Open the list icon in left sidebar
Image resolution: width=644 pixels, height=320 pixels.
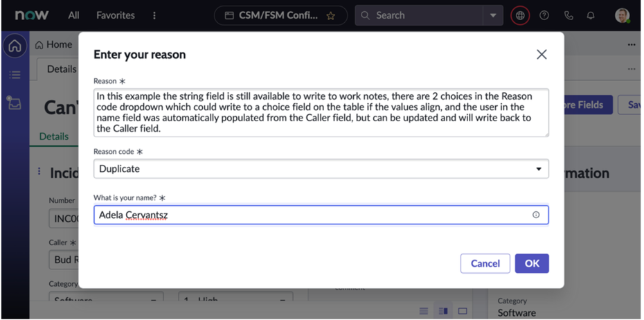[15, 75]
